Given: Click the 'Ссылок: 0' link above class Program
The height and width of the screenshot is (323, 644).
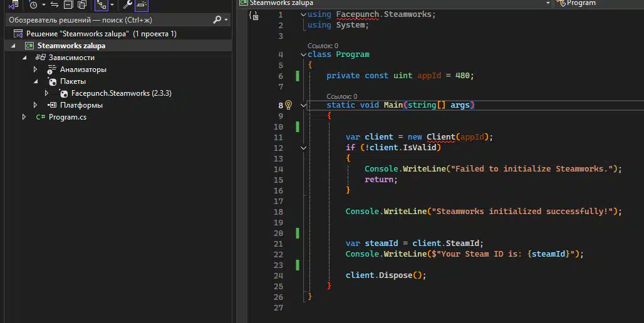Looking at the screenshot, I should point(323,46).
